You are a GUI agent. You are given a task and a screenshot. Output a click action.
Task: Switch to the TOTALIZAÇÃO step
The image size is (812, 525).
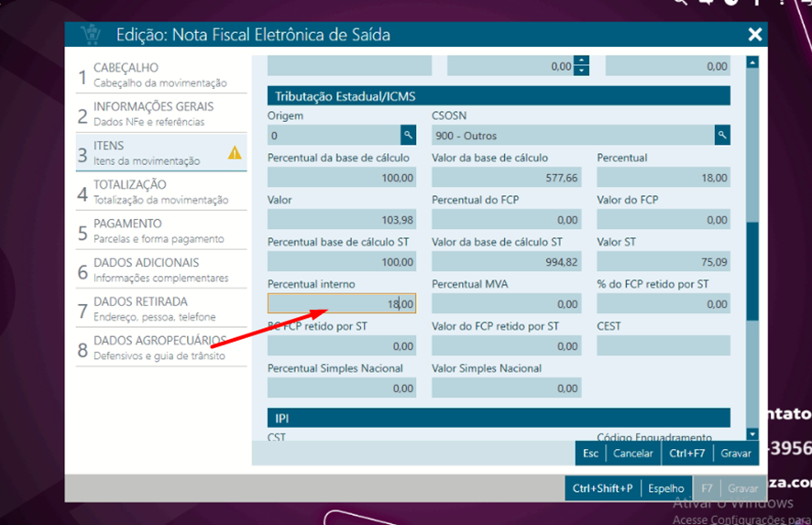(x=161, y=191)
